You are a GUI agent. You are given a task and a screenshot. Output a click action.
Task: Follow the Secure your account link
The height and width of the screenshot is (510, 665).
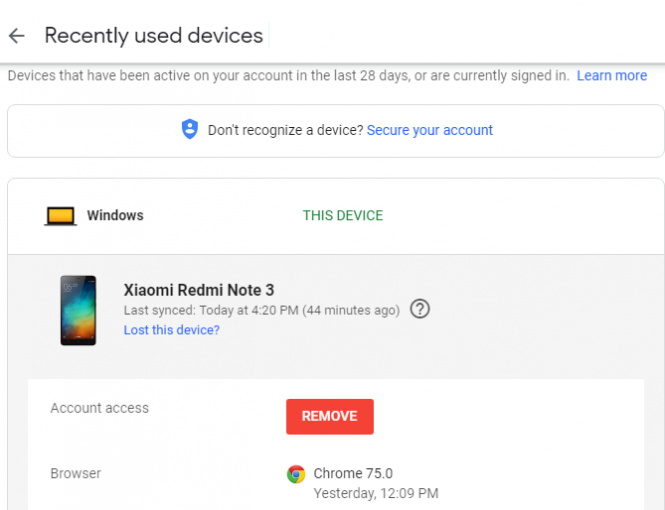(x=429, y=130)
